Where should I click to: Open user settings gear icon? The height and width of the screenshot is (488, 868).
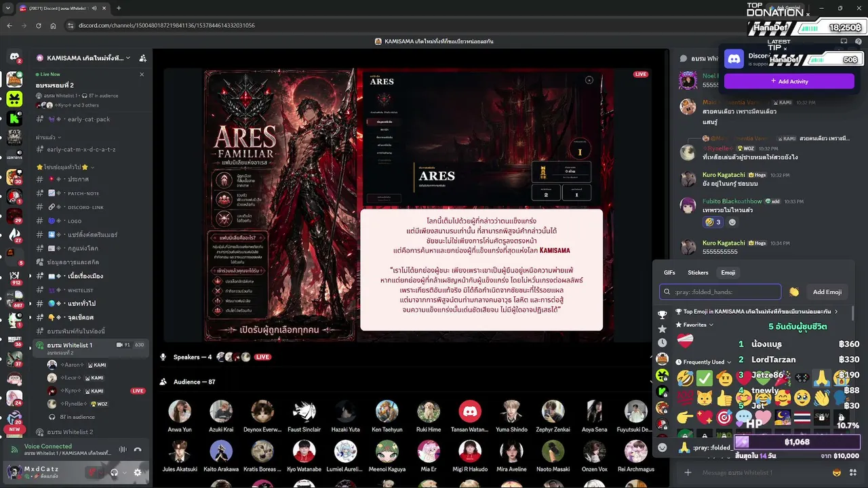(x=138, y=472)
